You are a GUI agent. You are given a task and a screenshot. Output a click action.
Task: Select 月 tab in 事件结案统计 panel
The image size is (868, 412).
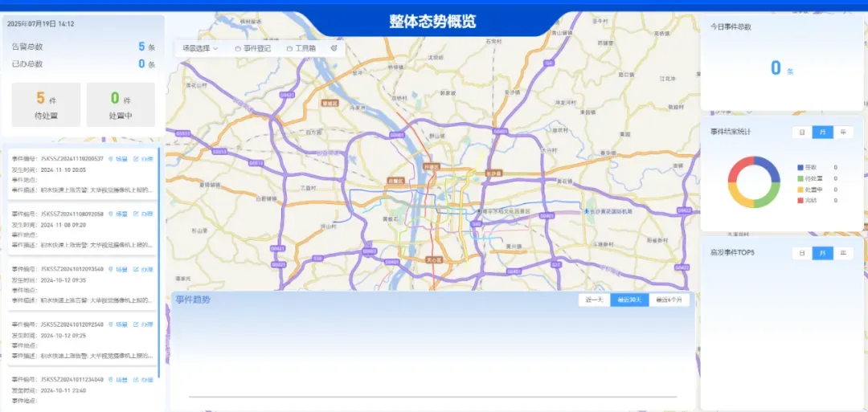[x=823, y=133]
